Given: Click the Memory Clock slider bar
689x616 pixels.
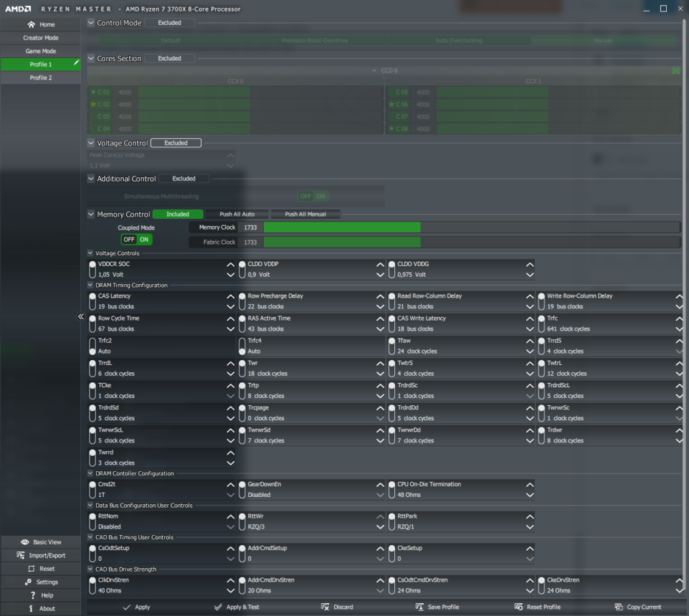Looking at the screenshot, I should [472, 228].
